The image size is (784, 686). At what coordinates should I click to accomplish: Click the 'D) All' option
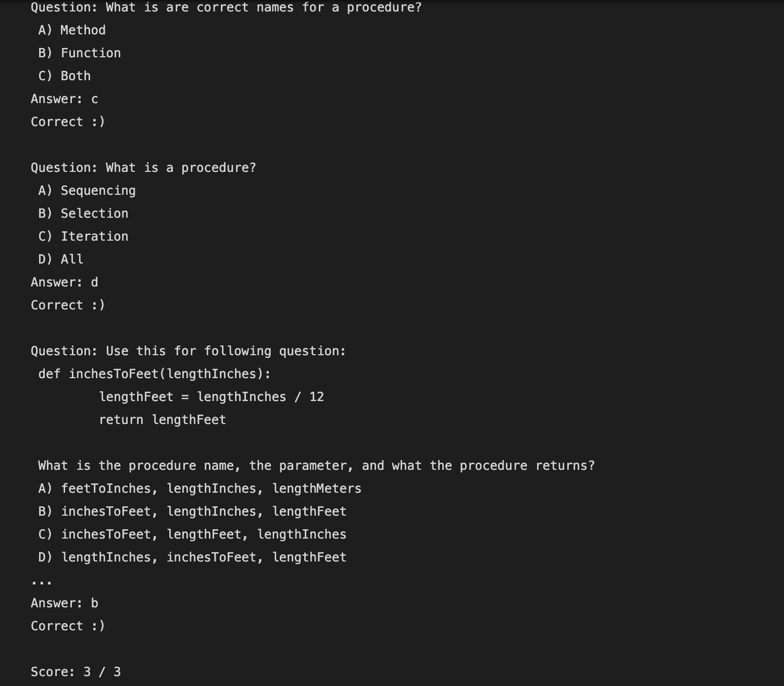(x=61, y=259)
